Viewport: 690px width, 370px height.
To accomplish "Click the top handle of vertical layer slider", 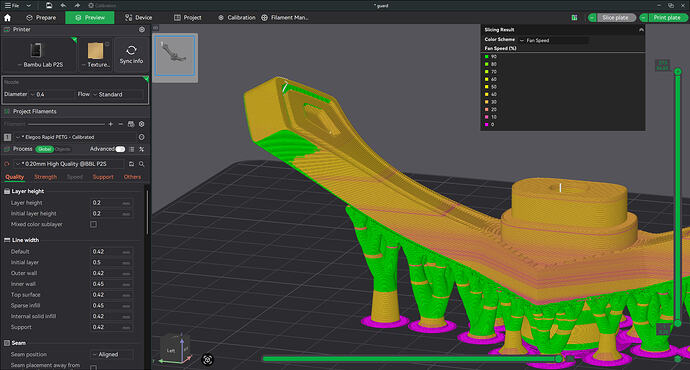I will point(678,71).
